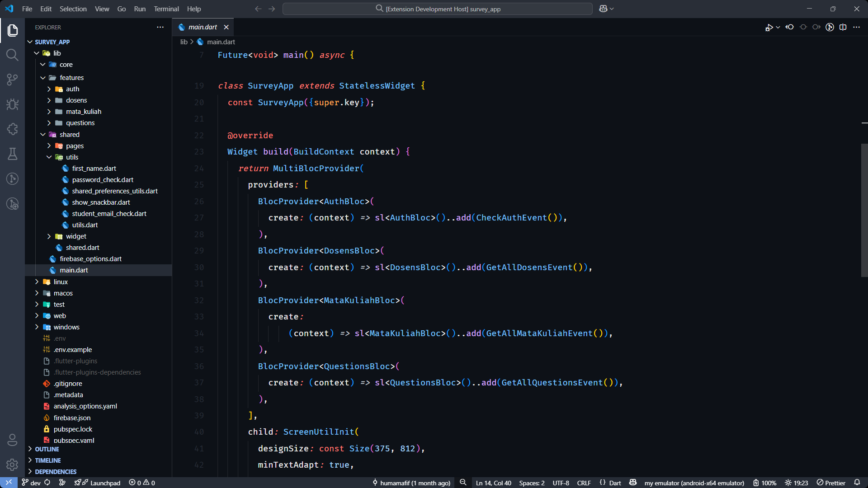Open password_check.dart in explorer
The height and width of the screenshot is (488, 868).
pyautogui.click(x=103, y=180)
